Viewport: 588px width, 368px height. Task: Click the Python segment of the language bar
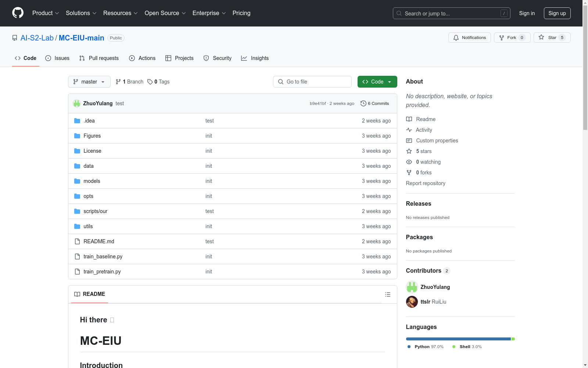[458, 339]
